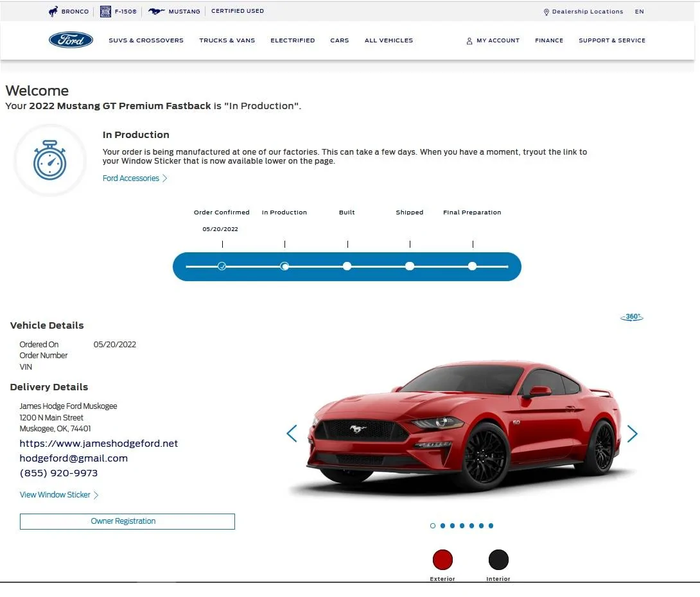Click the Owner Registration button
Viewport: 700px width, 597px height.
coord(127,522)
